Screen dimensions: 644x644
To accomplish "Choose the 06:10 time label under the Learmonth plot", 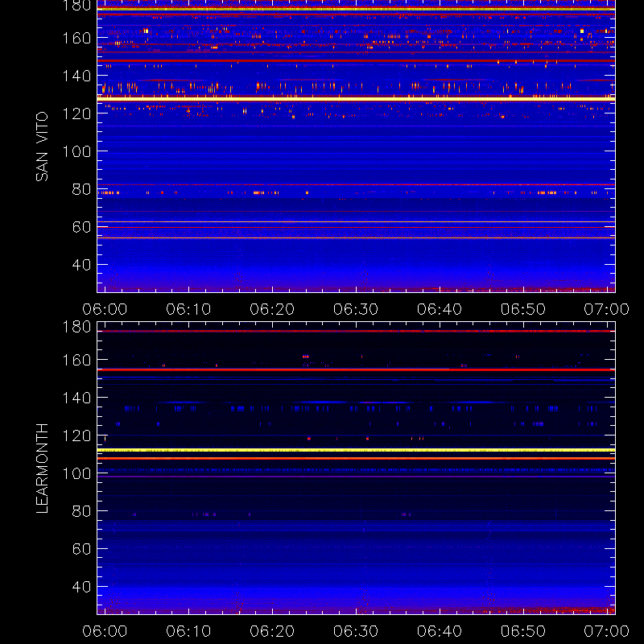I will tap(188, 631).
